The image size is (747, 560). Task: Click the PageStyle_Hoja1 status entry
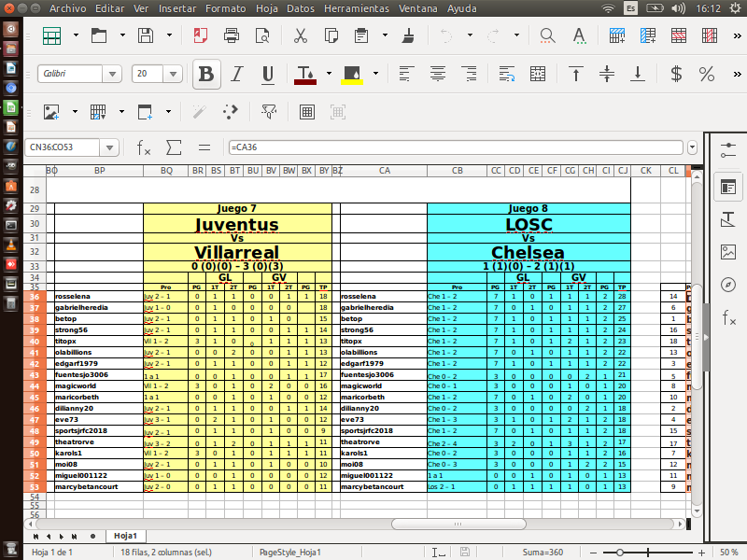(289, 553)
